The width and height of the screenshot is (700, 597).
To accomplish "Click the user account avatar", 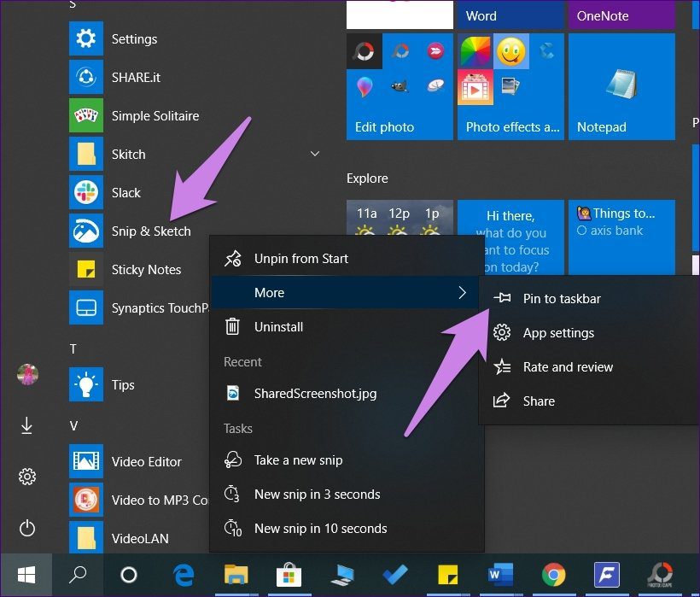I will (27, 374).
